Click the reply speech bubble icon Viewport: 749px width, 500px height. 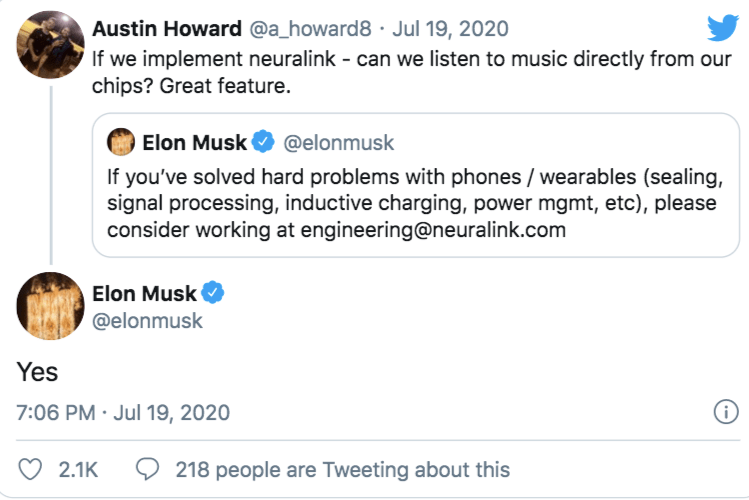149,469
